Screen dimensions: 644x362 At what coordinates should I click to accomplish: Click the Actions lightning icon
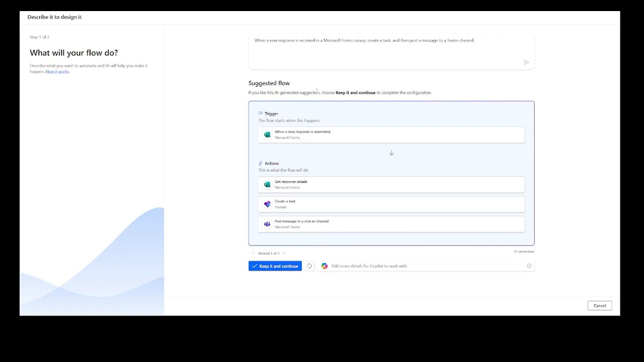click(261, 163)
